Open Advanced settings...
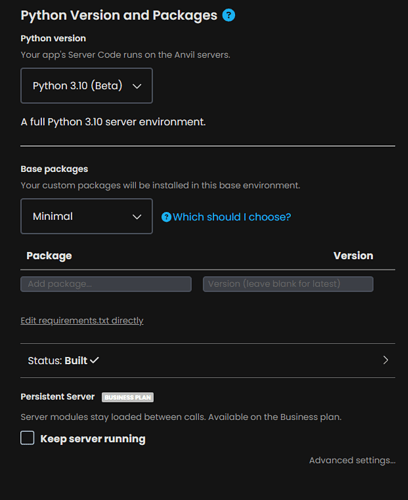 click(352, 460)
